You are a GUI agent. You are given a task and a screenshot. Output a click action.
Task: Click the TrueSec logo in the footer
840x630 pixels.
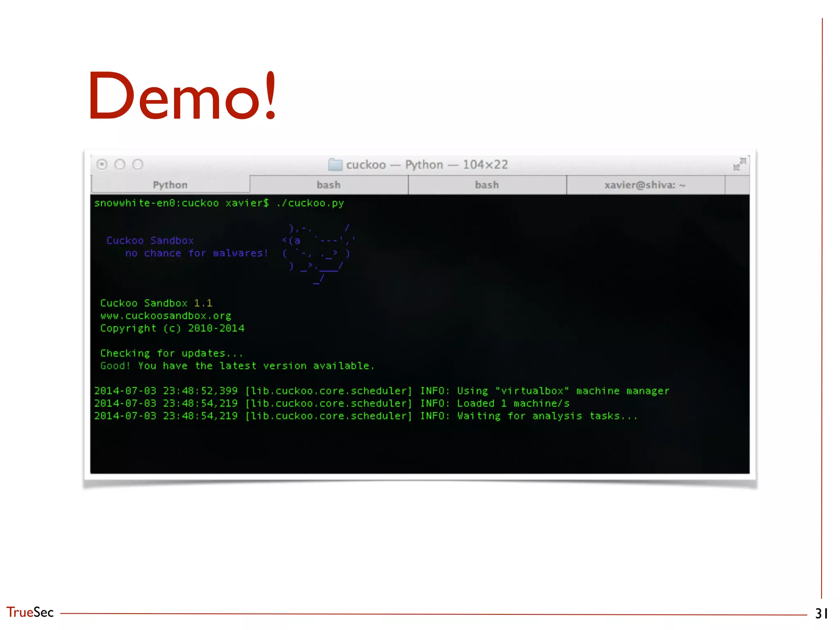click(x=30, y=612)
